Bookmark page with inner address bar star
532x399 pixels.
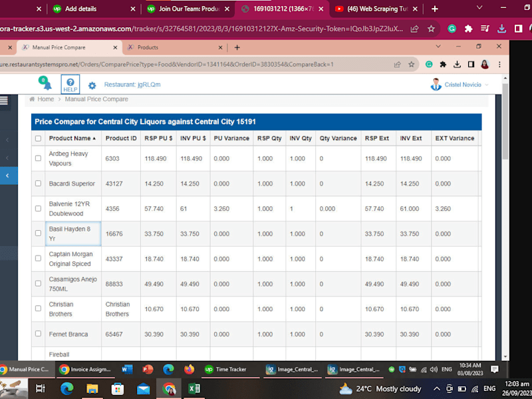tap(411, 65)
